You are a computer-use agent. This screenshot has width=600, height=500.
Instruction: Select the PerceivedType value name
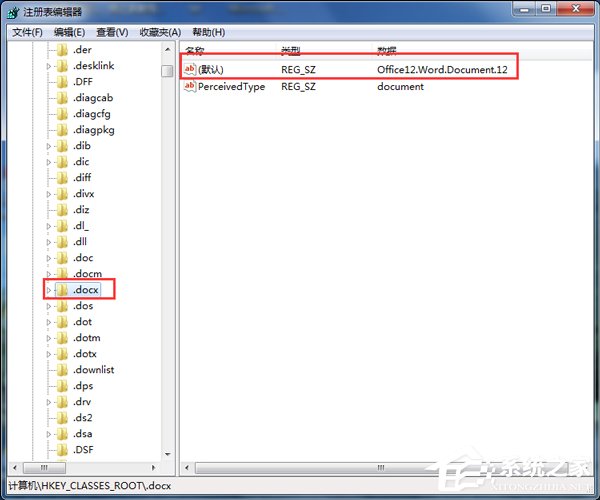point(232,87)
